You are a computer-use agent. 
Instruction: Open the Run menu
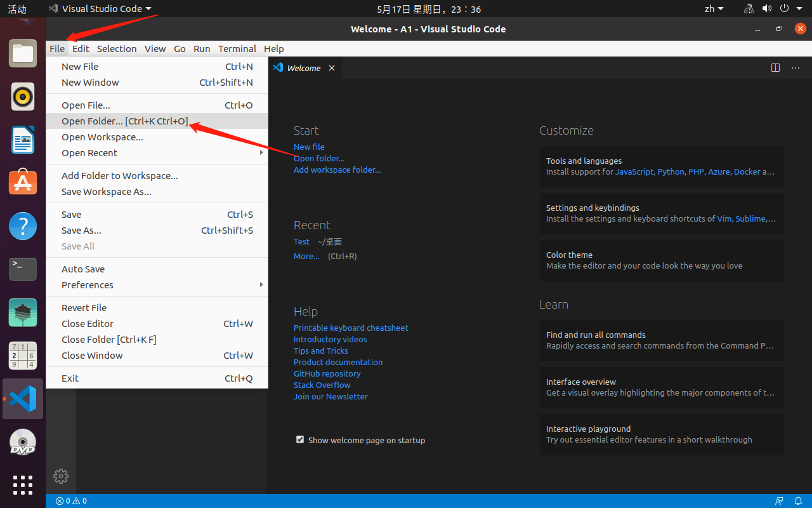click(202, 49)
